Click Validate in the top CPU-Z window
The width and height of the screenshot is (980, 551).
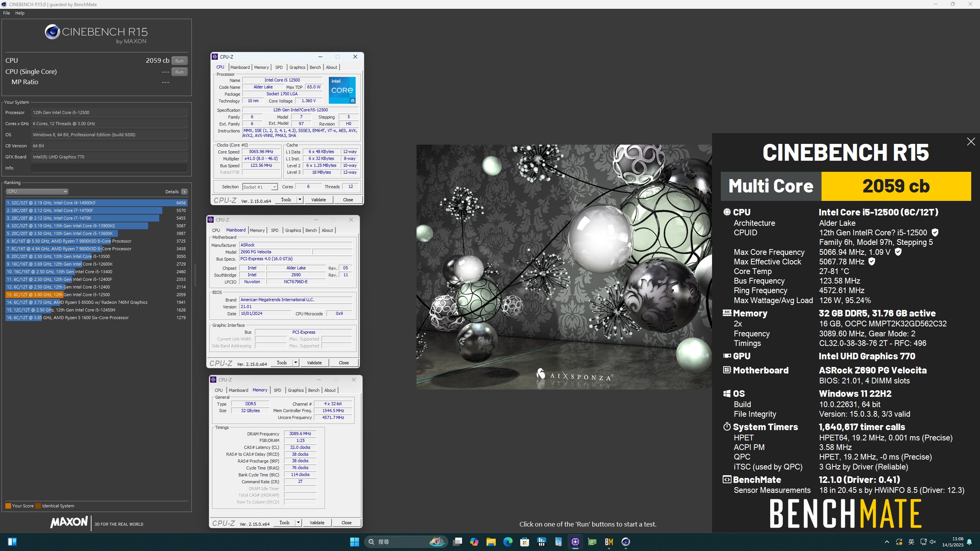(318, 200)
